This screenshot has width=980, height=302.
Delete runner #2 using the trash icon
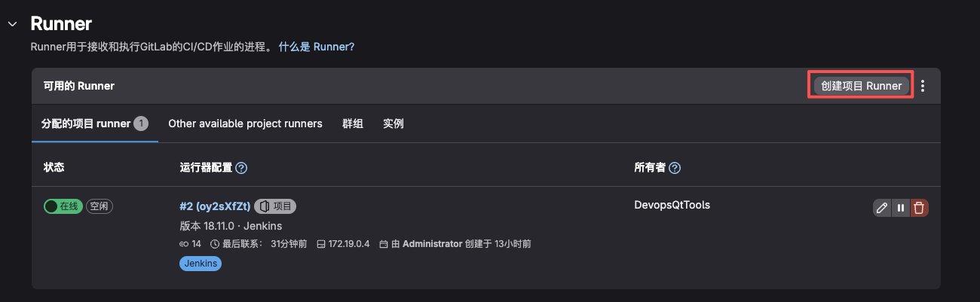(919, 208)
